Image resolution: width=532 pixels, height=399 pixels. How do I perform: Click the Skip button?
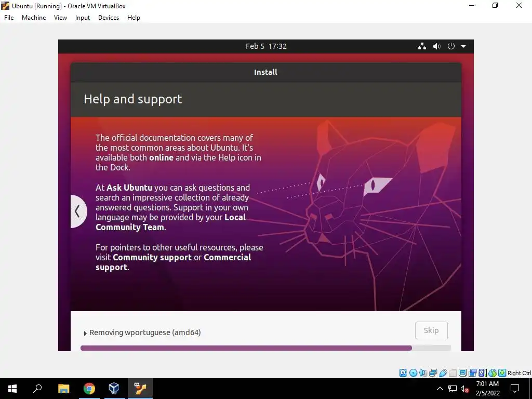coord(431,330)
